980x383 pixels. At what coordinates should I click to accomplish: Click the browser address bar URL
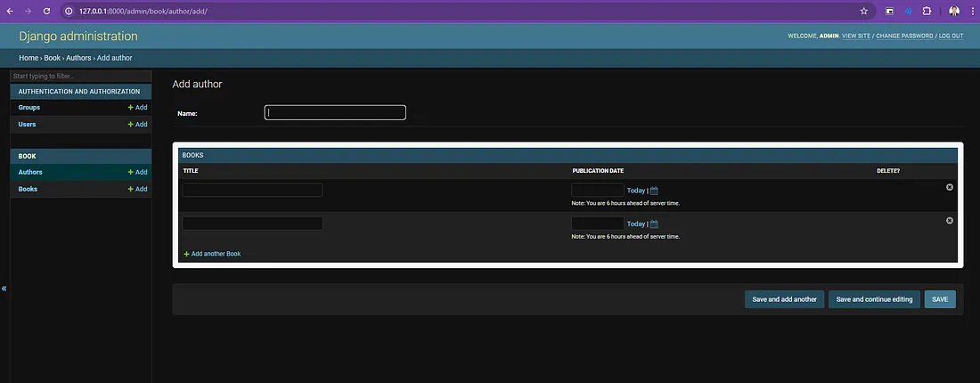tap(143, 12)
